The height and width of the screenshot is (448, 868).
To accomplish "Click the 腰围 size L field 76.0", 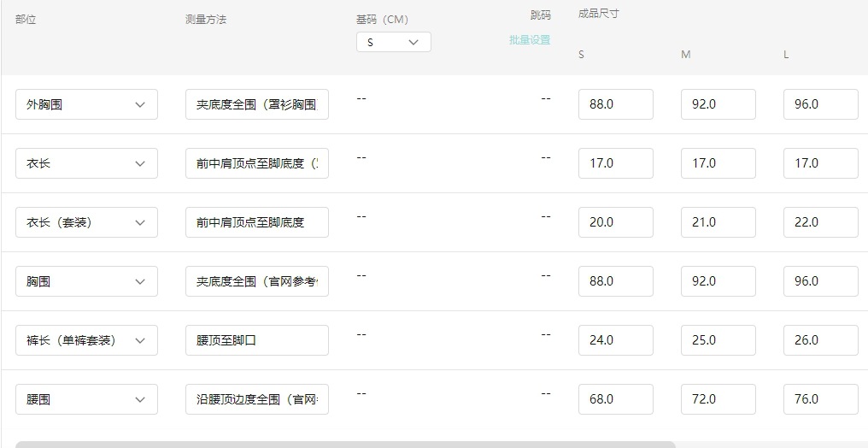I will point(820,399).
